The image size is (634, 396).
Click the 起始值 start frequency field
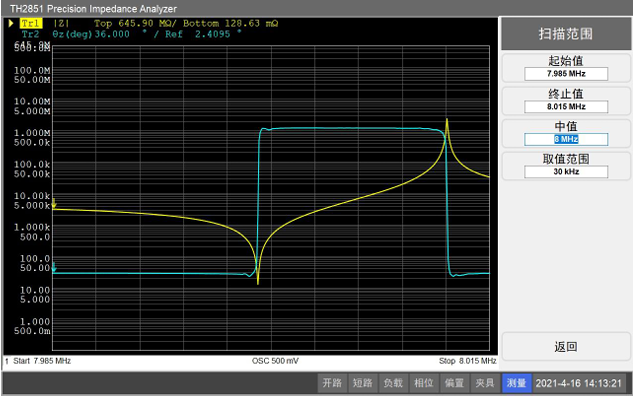(566, 74)
